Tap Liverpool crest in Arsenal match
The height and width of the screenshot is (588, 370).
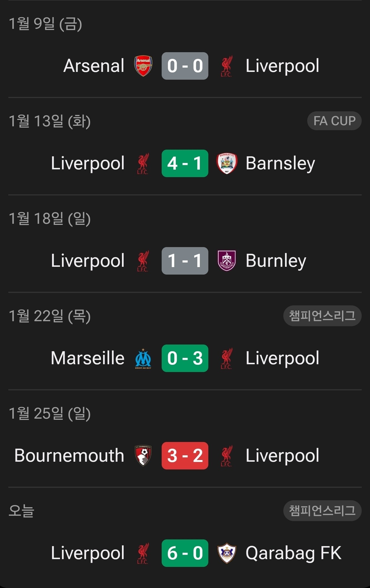tap(227, 66)
